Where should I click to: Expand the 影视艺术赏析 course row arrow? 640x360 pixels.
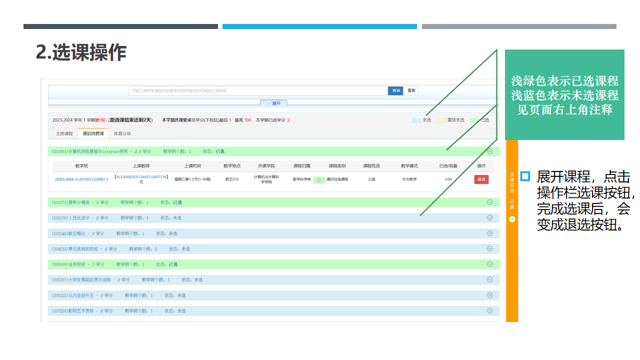point(490,311)
